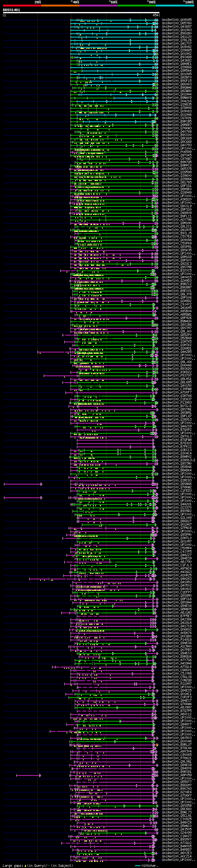Select hit label UniRef100_Q7DLZ6
Screen dimensions: 197x868
coord(177,40)
